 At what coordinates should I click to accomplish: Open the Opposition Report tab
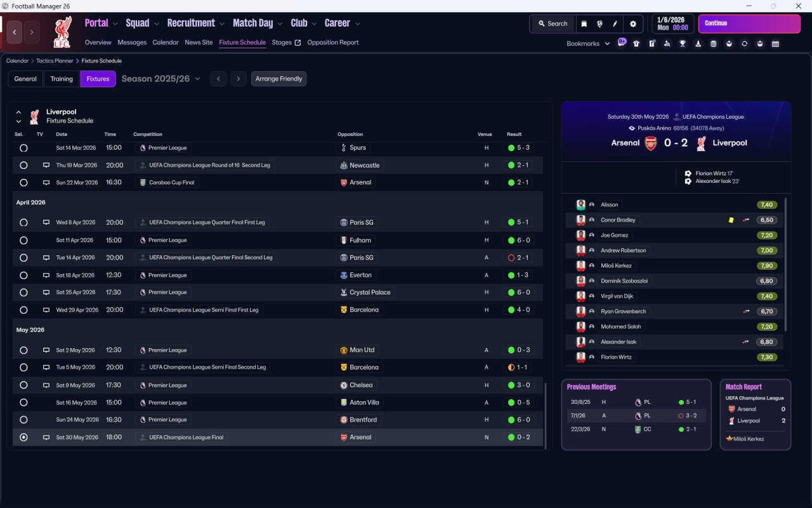click(333, 43)
